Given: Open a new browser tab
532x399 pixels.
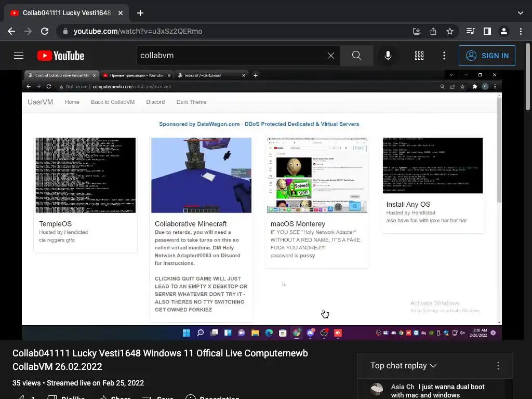Looking at the screenshot, I should click(140, 13).
